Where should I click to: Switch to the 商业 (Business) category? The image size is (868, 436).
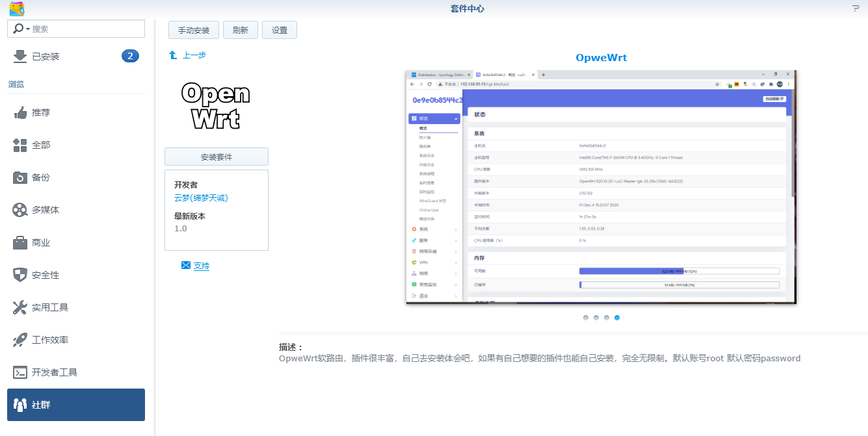pos(20,242)
